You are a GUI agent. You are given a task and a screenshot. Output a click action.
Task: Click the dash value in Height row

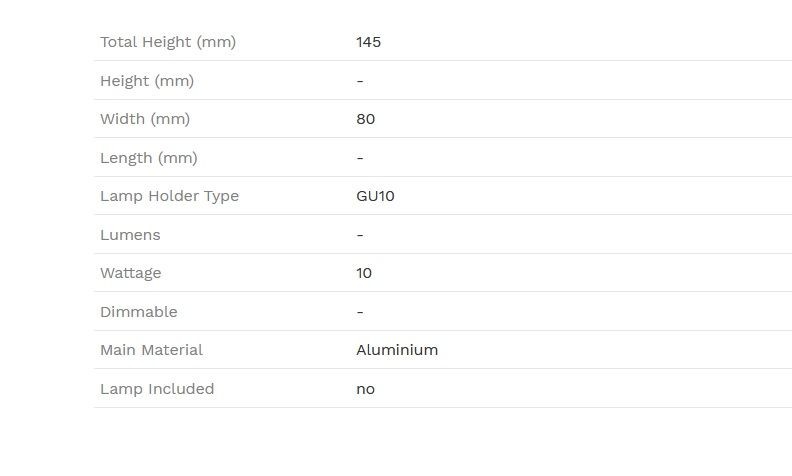click(360, 81)
